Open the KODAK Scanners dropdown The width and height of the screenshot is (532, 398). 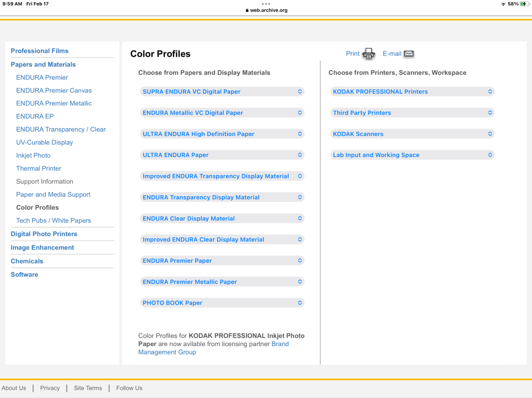click(x=412, y=134)
